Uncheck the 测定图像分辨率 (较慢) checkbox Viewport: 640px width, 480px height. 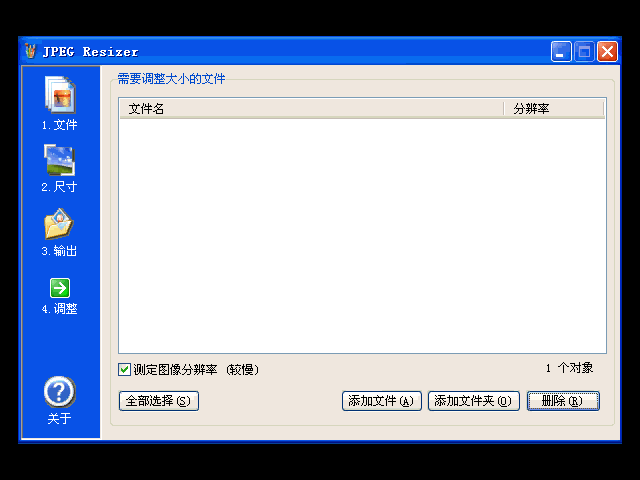point(125,369)
